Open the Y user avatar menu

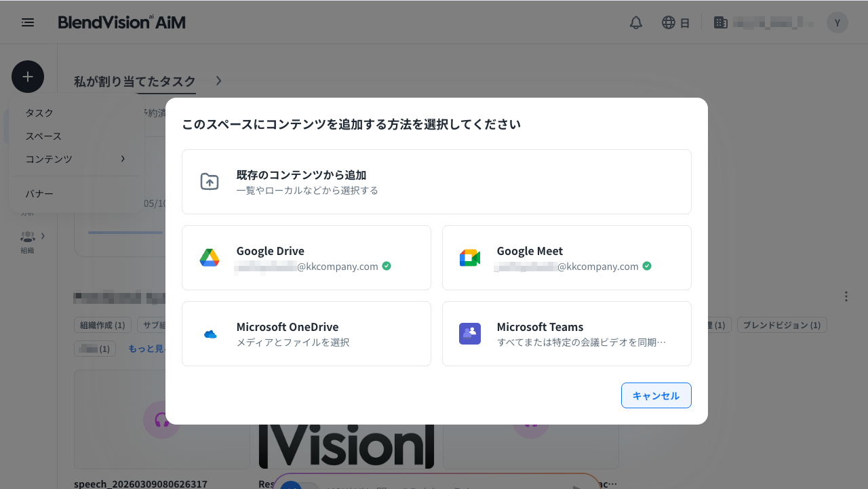click(x=837, y=22)
